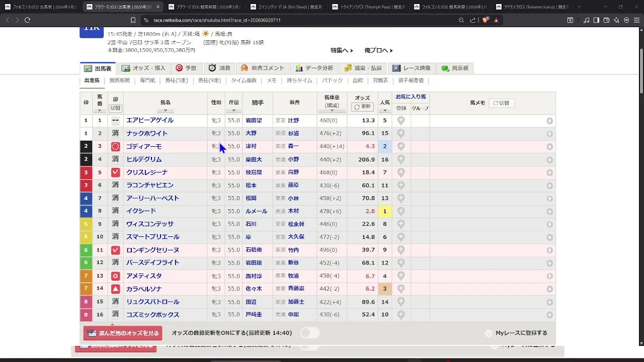Image resolution: width=644 pixels, height=362 pixels.
Task: Select the 競馬新聞 sub-tab
Action: (x=120, y=80)
